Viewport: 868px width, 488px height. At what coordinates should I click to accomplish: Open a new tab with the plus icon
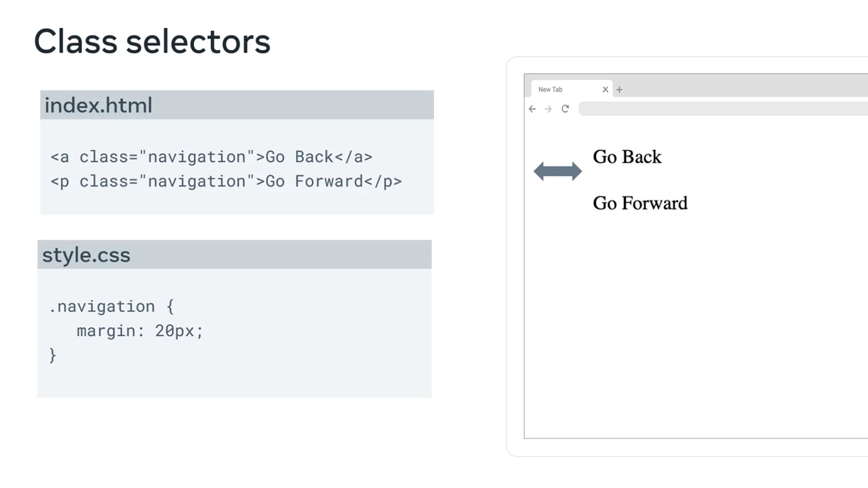[x=620, y=90]
